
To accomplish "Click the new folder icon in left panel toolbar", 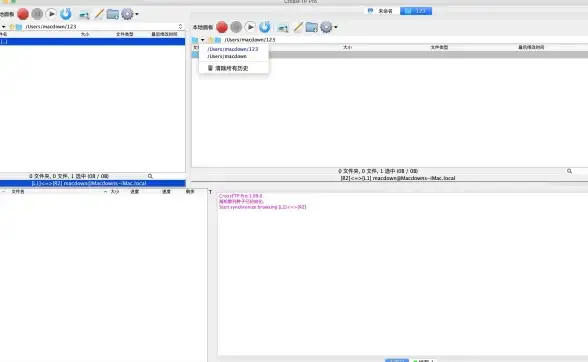I will (112, 15).
